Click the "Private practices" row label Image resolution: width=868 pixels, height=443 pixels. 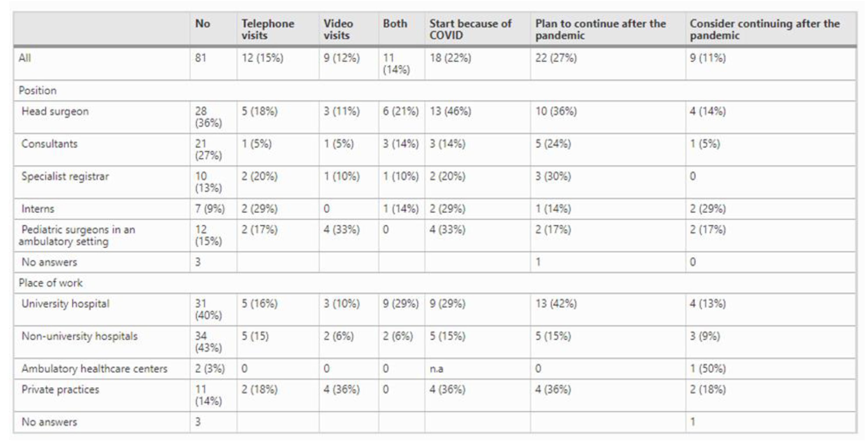60,389
